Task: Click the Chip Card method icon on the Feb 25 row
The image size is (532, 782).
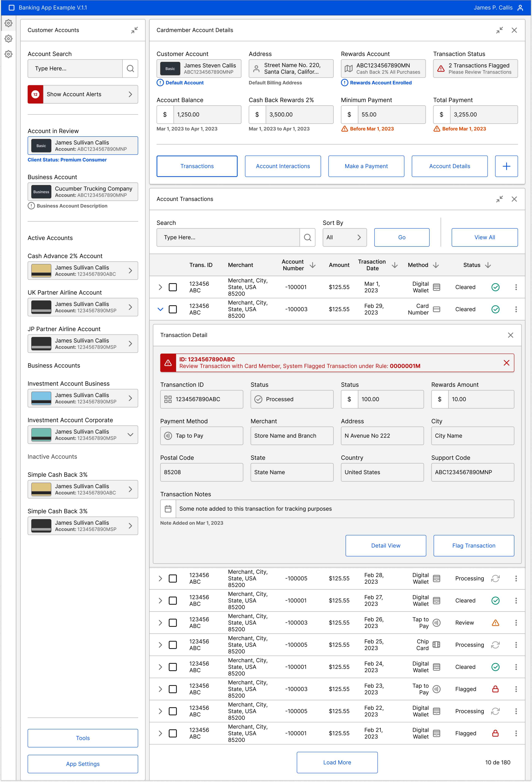Action: coord(436,645)
